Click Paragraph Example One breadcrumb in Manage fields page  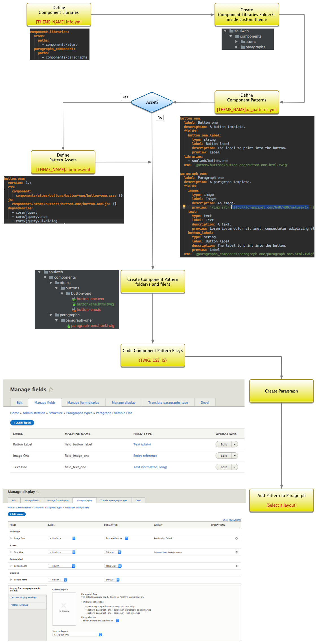click(x=114, y=413)
